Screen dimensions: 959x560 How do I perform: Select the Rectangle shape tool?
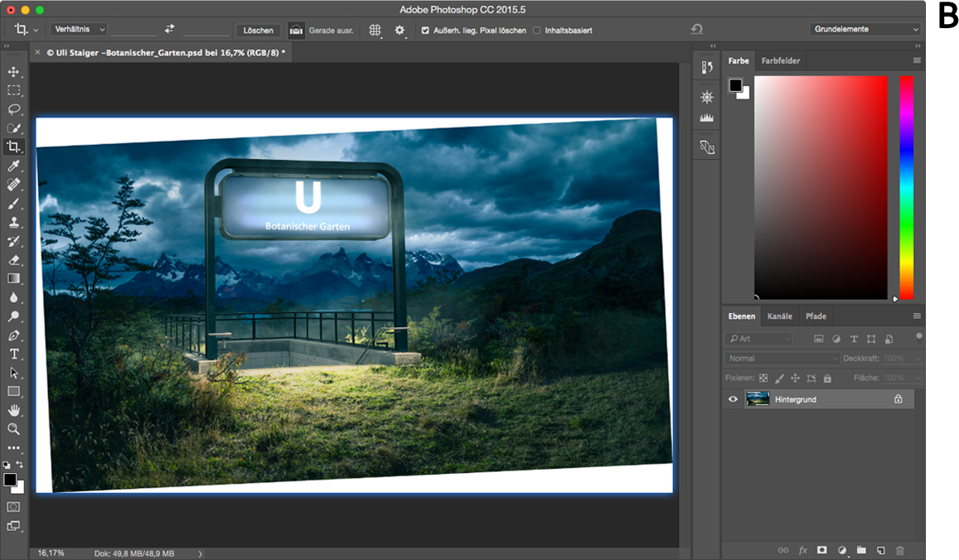click(x=13, y=392)
